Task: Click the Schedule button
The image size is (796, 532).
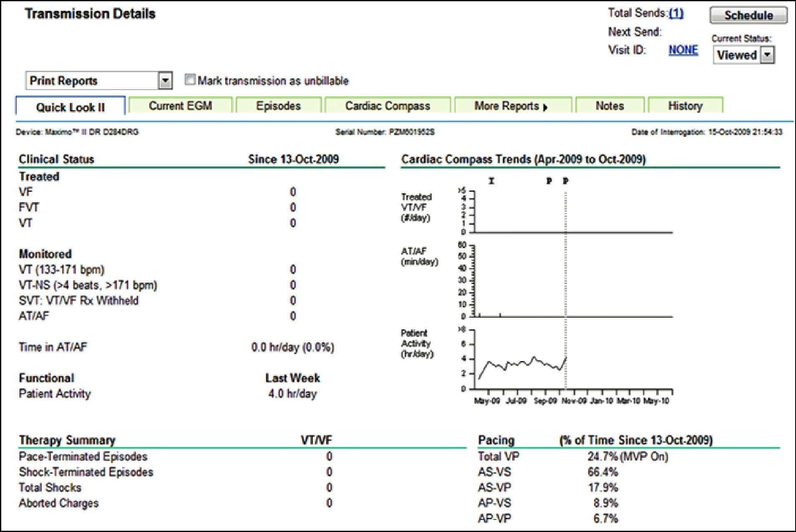Action: click(x=748, y=15)
